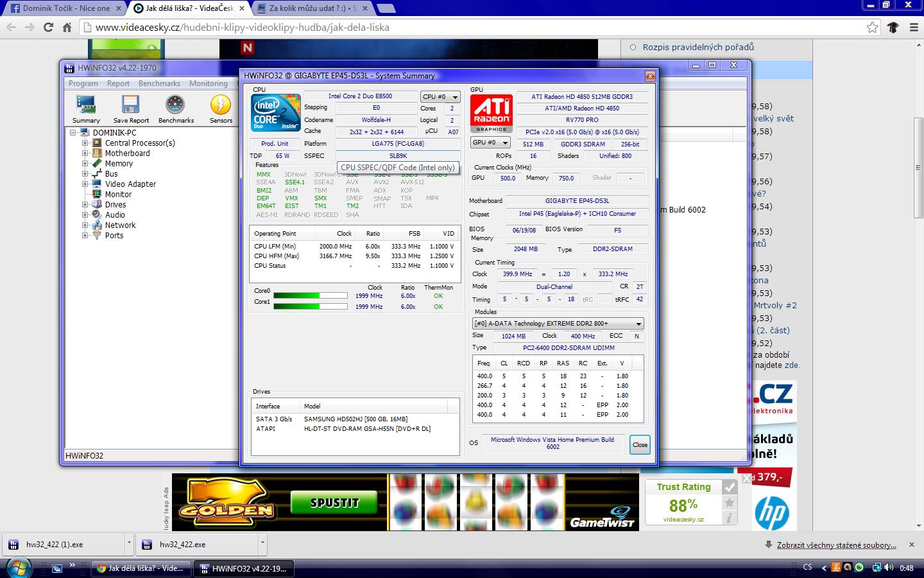Bookmark this page with the star icon

click(872, 27)
